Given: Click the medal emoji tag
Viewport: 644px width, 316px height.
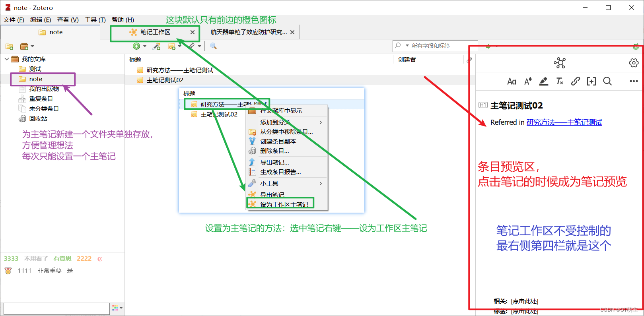Looking at the screenshot, I should coord(8,271).
